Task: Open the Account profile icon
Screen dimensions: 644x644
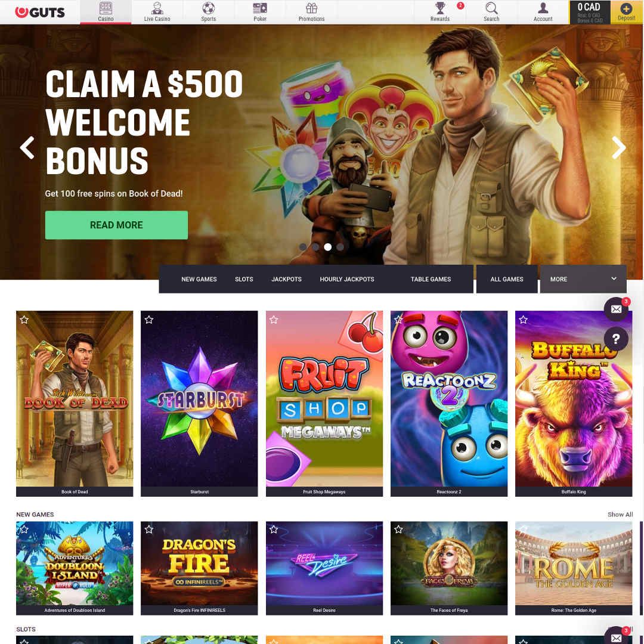Action: click(x=543, y=8)
